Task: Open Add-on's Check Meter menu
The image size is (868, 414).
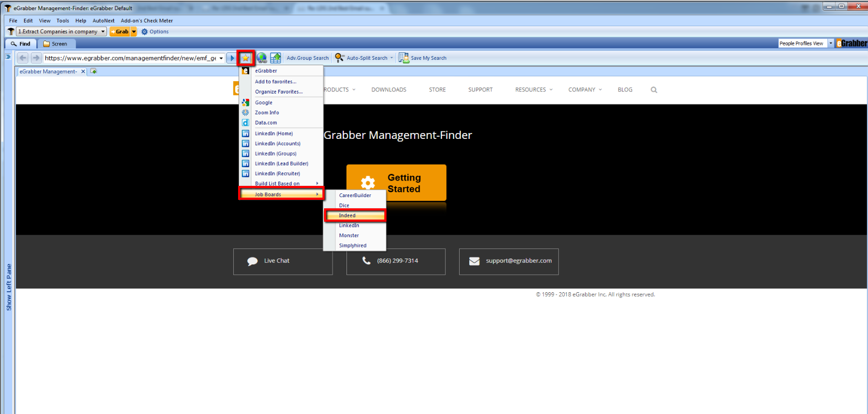Action: (147, 21)
